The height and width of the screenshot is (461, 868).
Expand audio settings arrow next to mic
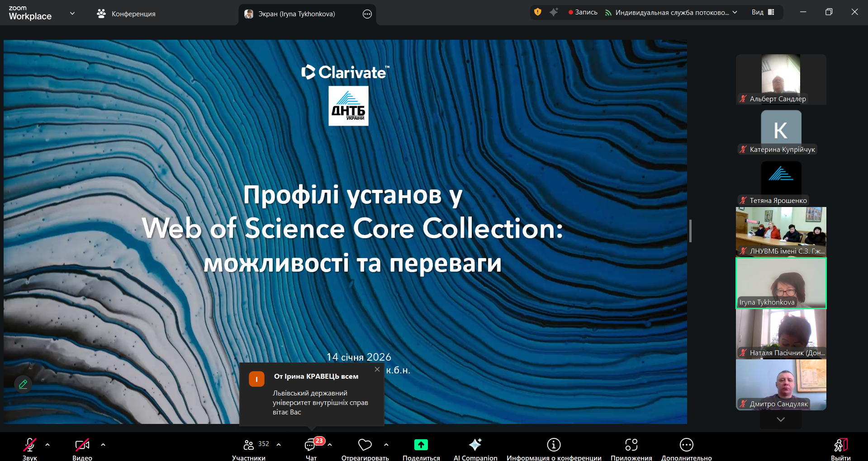click(47, 445)
